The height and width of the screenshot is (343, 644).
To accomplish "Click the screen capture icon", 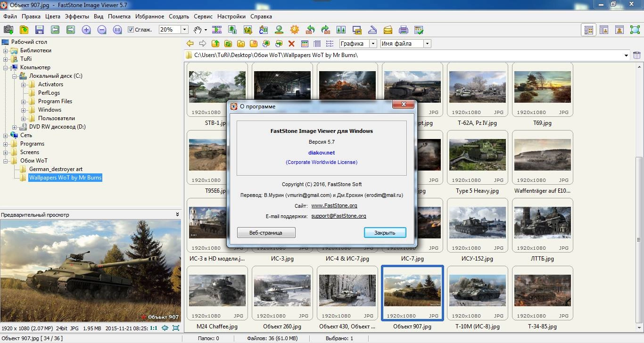I will pyautogui.click(x=357, y=30).
